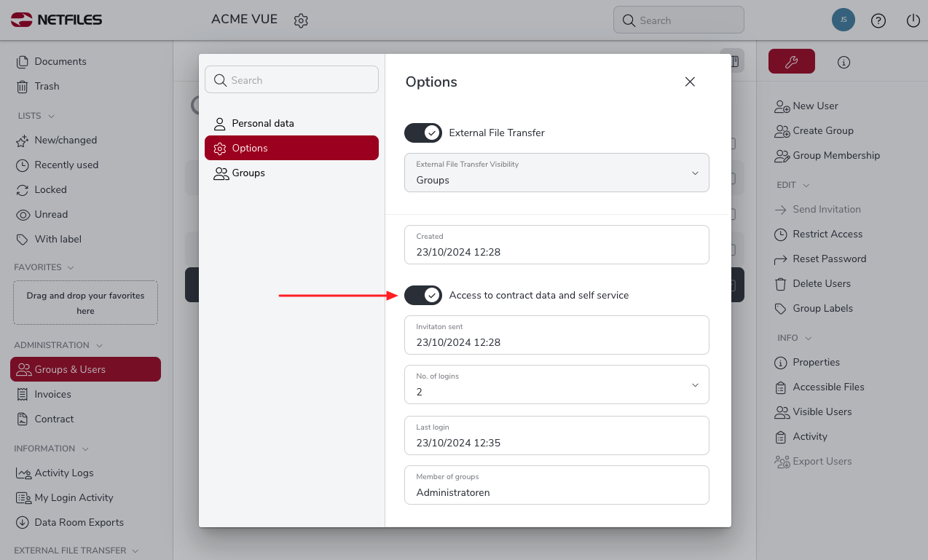Click the dialog's search field
This screenshot has height=560, width=928.
[291, 80]
